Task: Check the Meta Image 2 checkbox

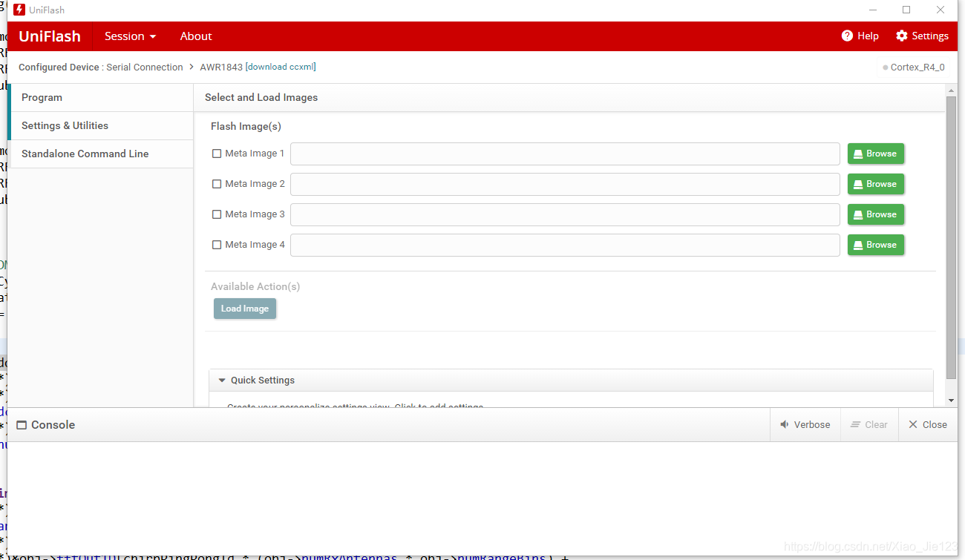Action: click(x=217, y=184)
